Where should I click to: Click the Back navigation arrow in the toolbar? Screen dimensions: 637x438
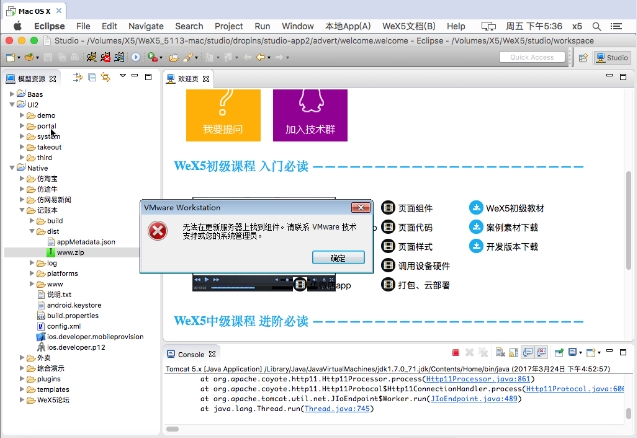tap(260, 58)
